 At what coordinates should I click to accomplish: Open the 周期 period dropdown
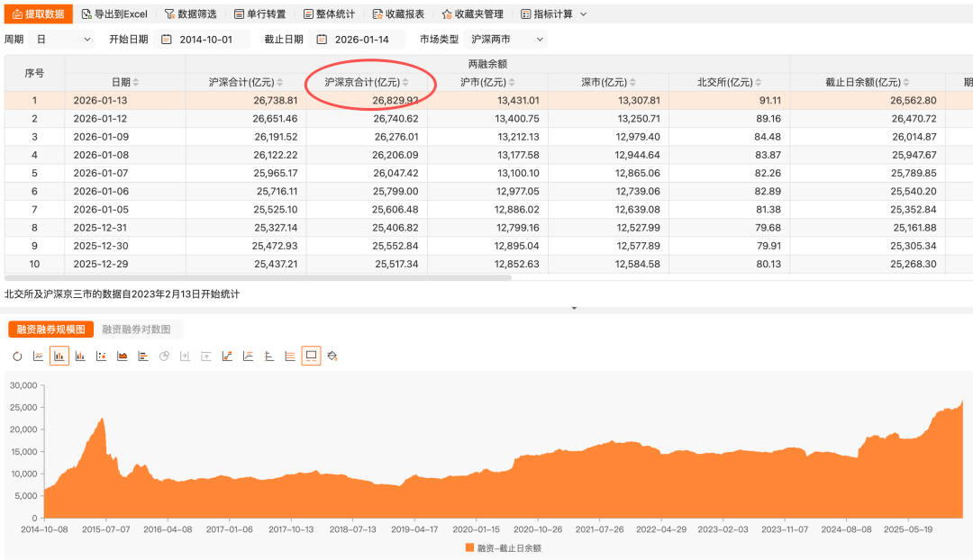(x=63, y=39)
